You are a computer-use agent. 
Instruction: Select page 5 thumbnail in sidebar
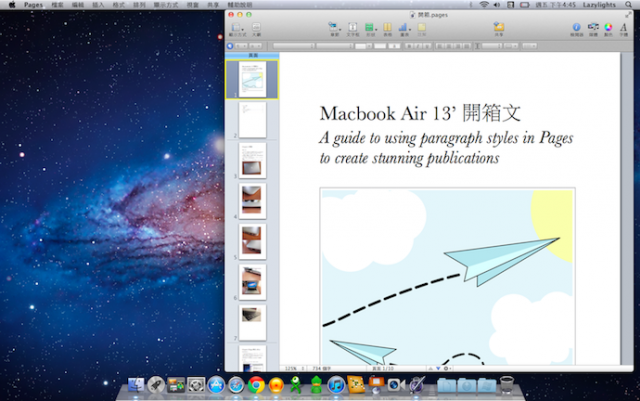pos(252,241)
